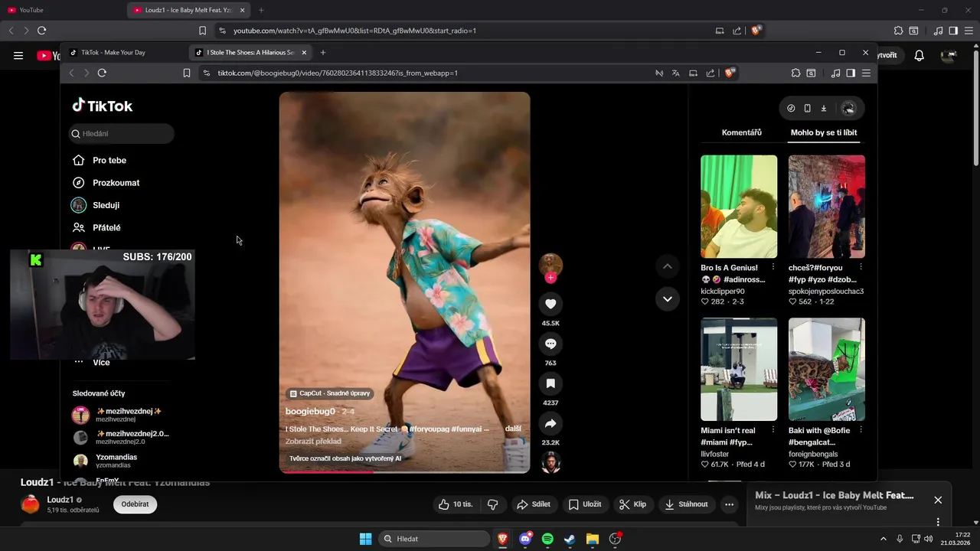Open Brave Shields in the TikTok window
The image size is (980, 551).
coord(730,73)
